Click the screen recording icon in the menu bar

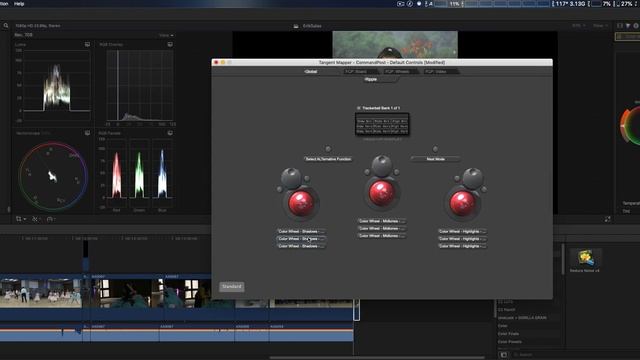click(x=400, y=4)
